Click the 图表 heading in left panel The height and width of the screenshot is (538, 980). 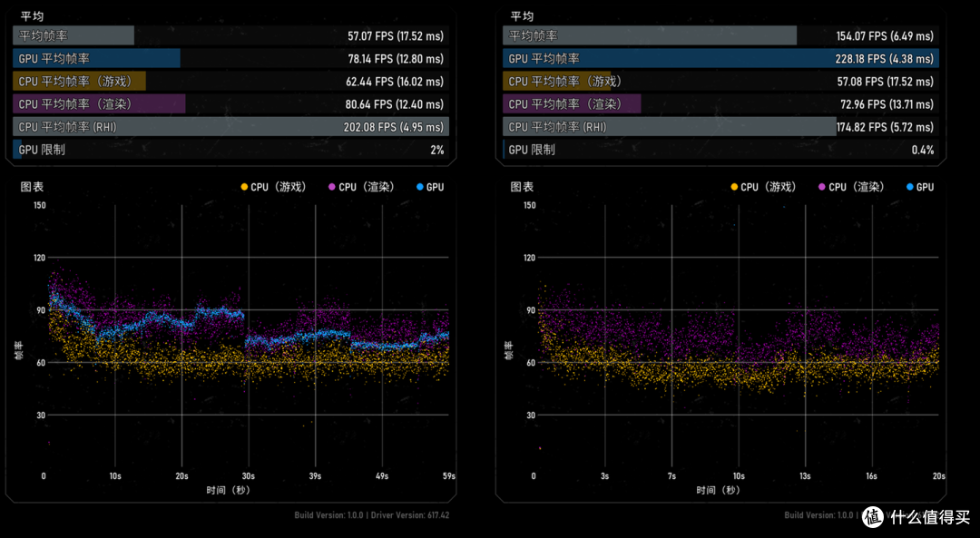pos(32,187)
